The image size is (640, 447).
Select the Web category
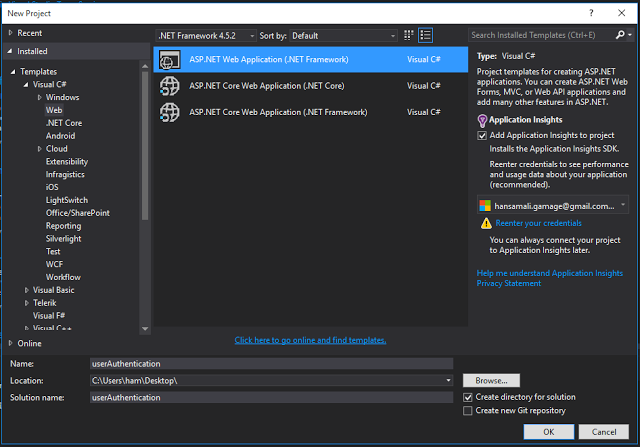point(54,110)
